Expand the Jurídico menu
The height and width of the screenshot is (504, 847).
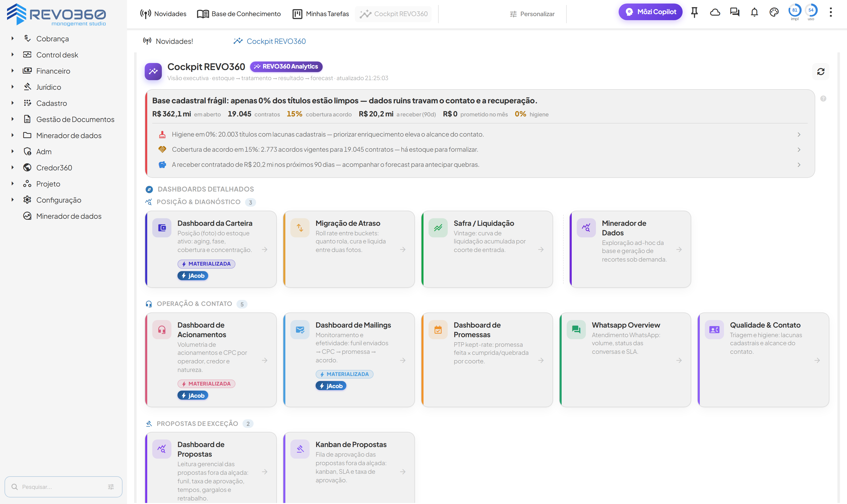(13, 87)
